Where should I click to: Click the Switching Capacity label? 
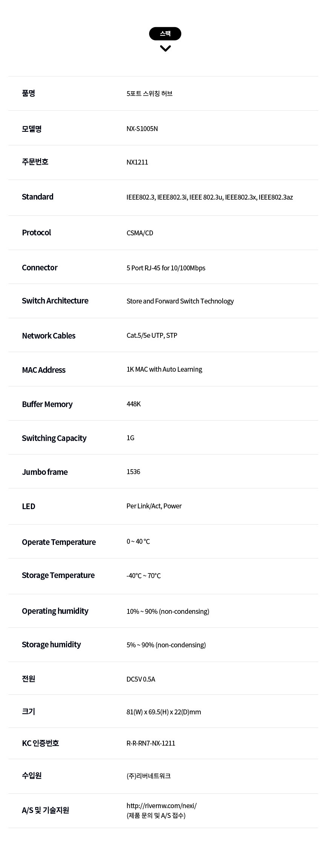54,438
